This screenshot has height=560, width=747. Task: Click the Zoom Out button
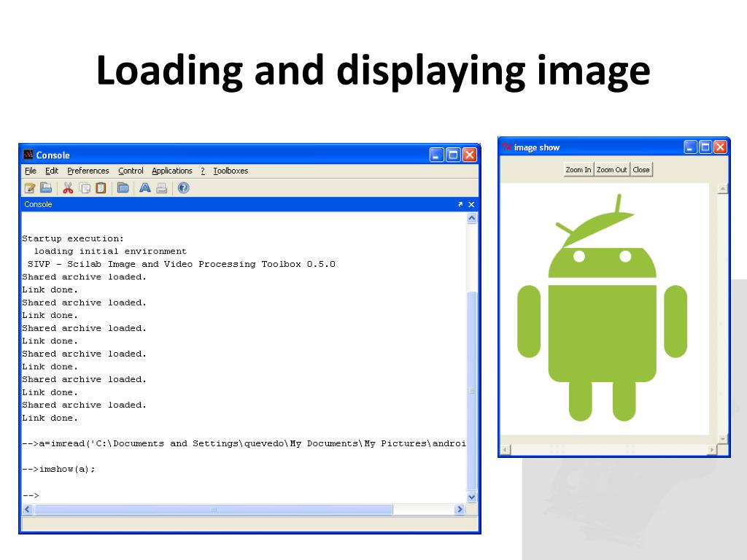(612, 169)
